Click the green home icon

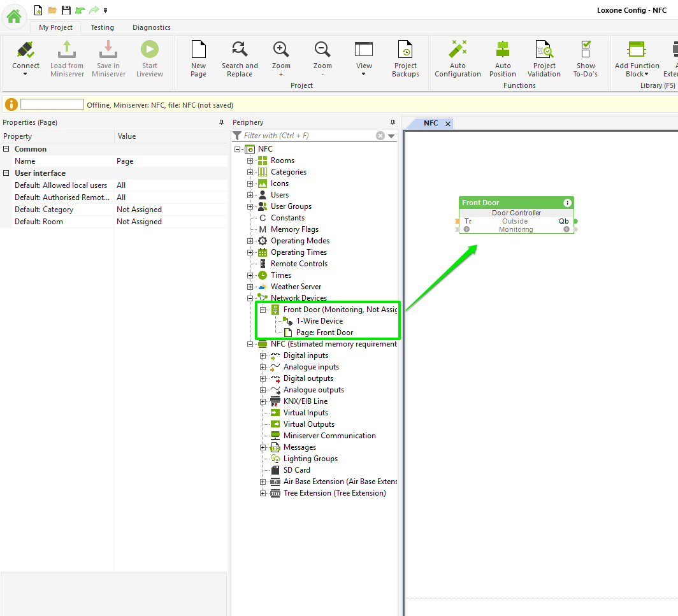(14, 17)
